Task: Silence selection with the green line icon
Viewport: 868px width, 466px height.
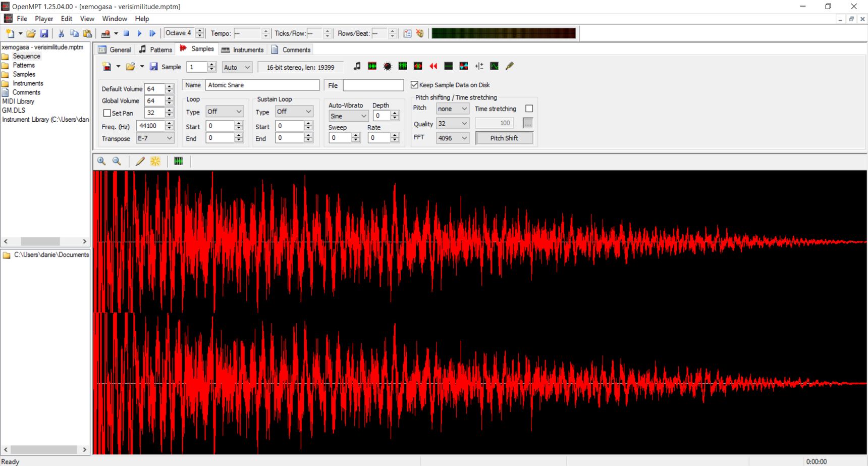Action: 449,66
